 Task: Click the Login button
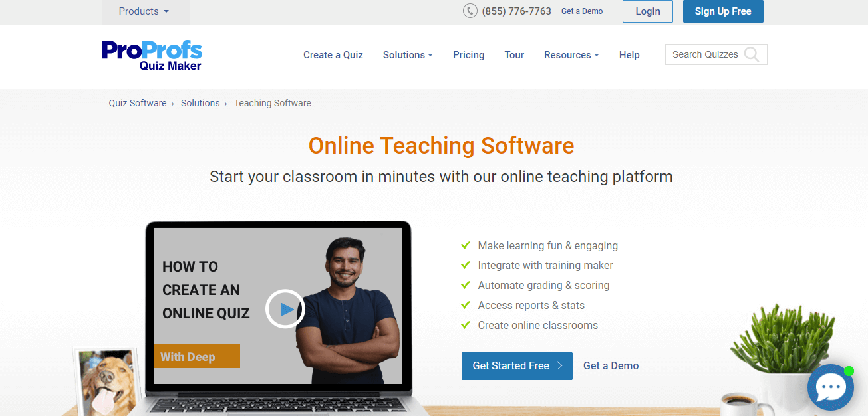(648, 11)
